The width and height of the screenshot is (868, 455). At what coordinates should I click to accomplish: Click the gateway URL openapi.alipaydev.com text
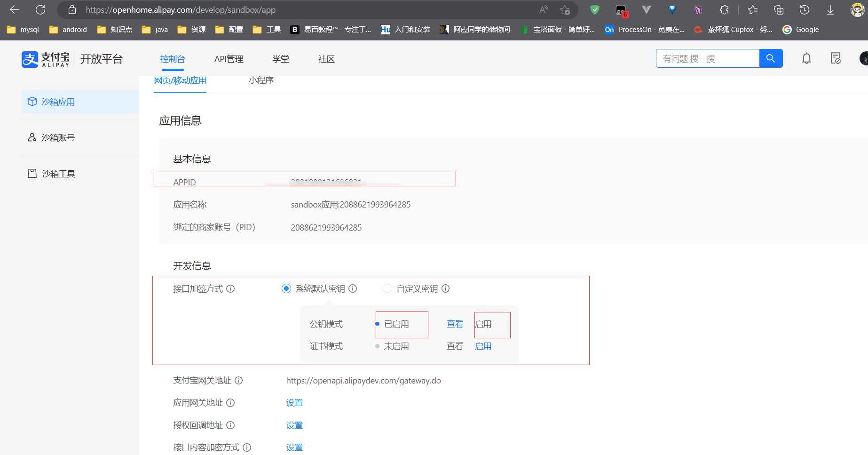pos(363,381)
